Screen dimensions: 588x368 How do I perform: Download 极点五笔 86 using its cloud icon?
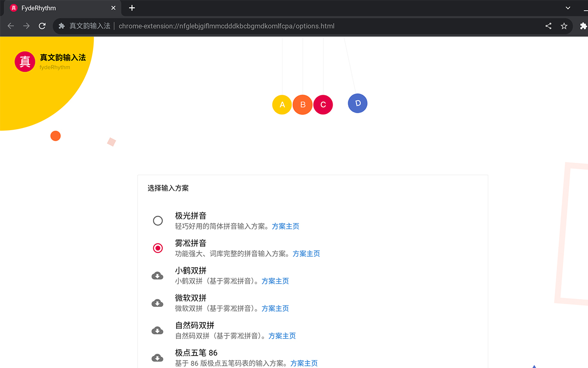point(158,357)
